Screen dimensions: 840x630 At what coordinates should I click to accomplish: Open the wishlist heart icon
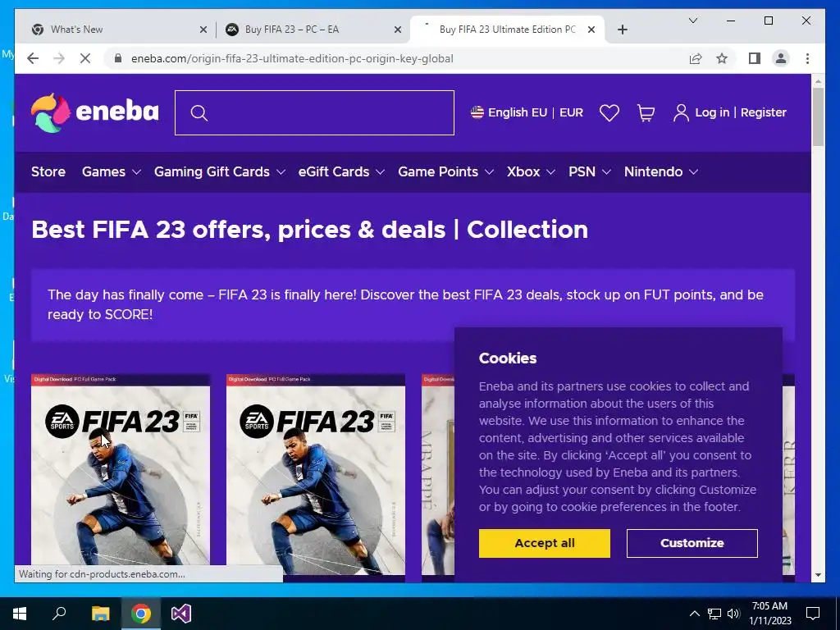pyautogui.click(x=609, y=113)
